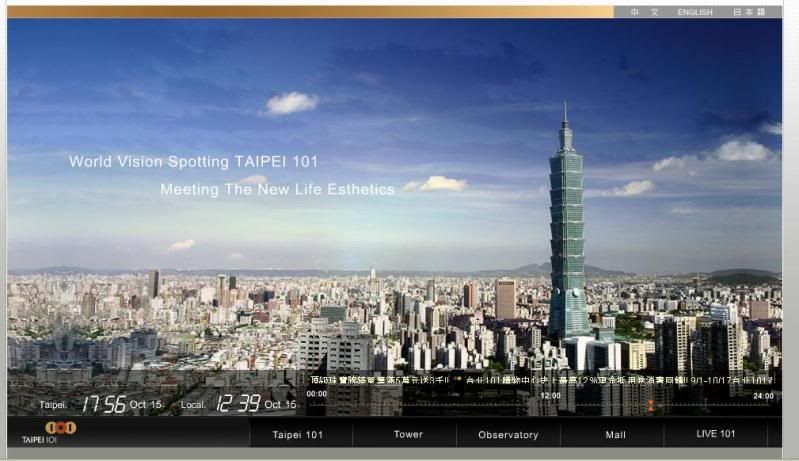Open the Mall menu item
The height and width of the screenshot is (461, 799).
[x=615, y=435]
